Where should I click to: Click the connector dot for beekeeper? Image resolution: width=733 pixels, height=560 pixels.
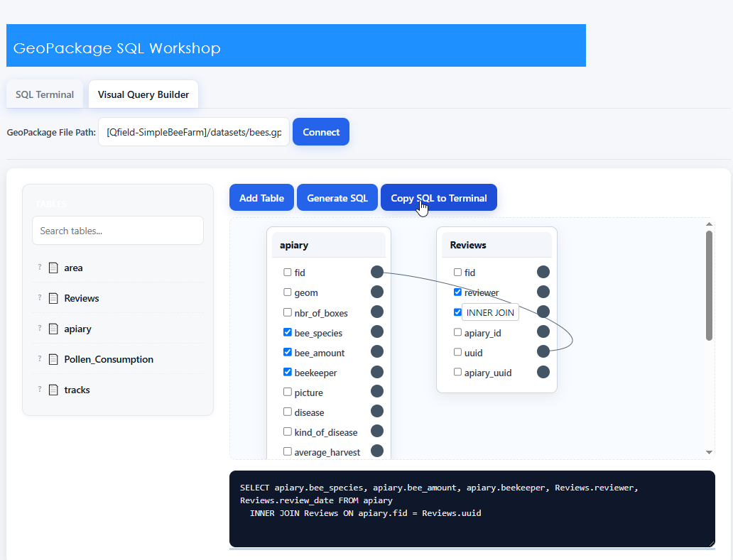[x=377, y=372]
